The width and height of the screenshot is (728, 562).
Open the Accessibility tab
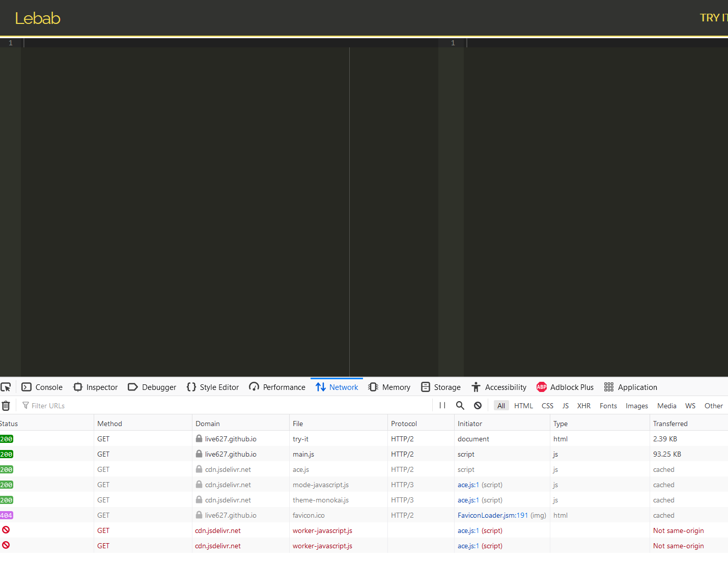pyautogui.click(x=499, y=387)
